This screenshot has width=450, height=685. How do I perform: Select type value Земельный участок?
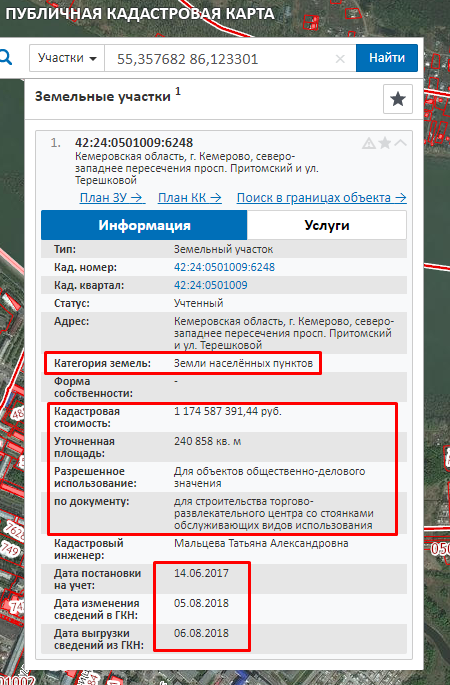[x=223, y=249]
